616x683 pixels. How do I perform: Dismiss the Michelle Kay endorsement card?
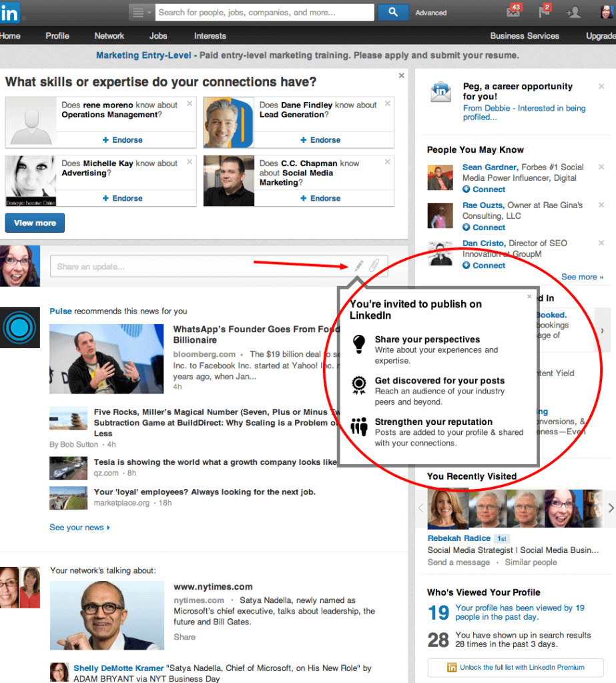point(190,161)
